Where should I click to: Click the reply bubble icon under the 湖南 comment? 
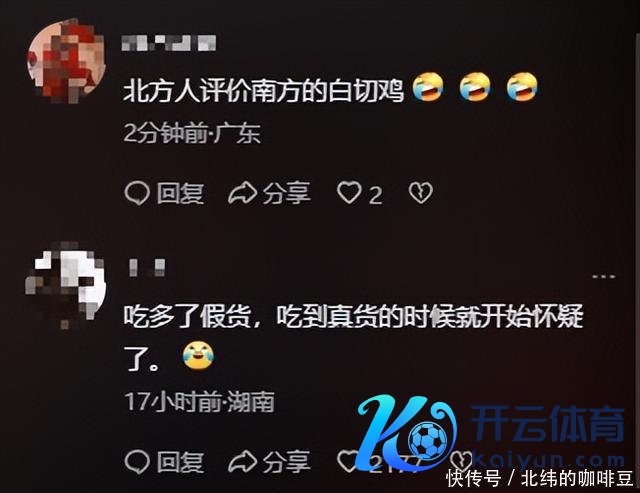tap(137, 462)
